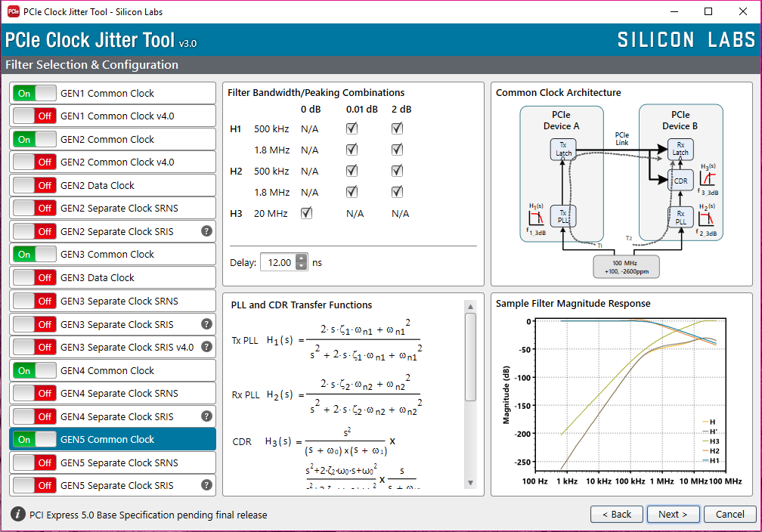Open help for GEN3 Separate Clock SRIS v4.0

(x=206, y=347)
